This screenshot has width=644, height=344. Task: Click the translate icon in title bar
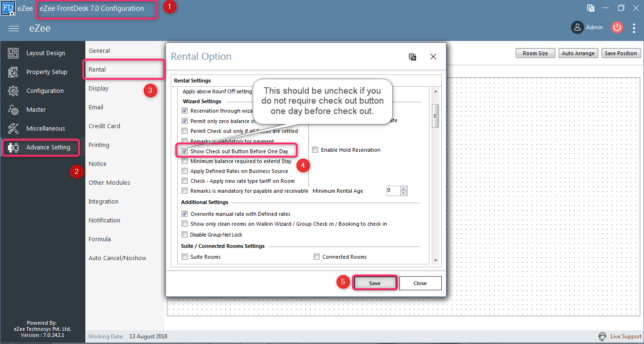click(x=590, y=8)
